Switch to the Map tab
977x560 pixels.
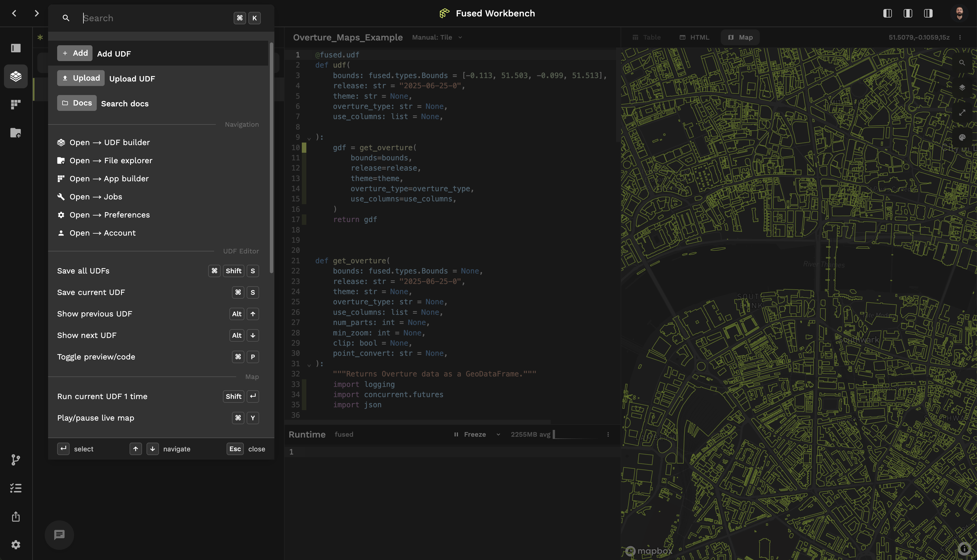pos(741,37)
